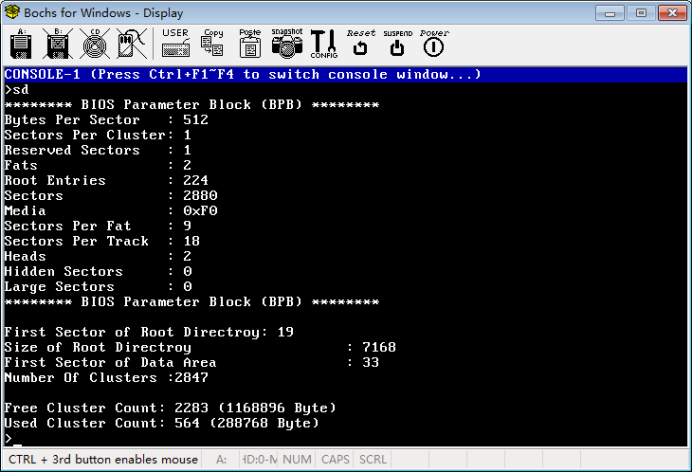Viewport: 692px width, 473px height.
Task: Click the CONSOLE-1 header line
Action: click(x=346, y=74)
